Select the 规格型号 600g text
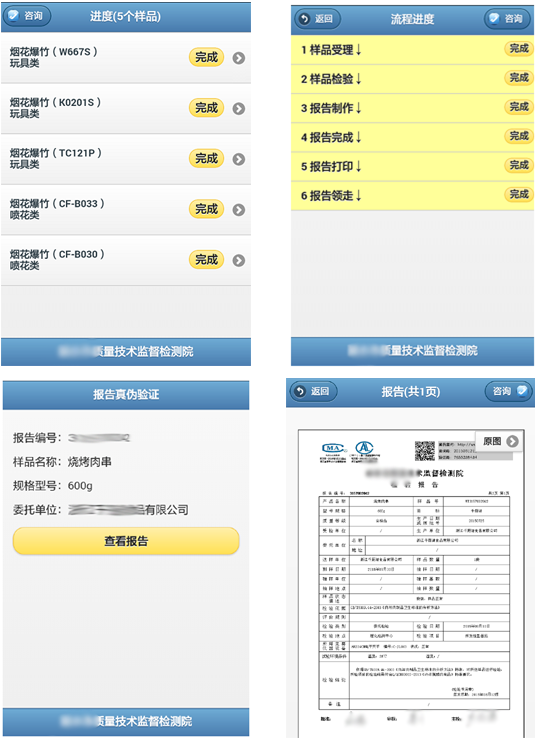The image size is (535, 739). (53, 486)
